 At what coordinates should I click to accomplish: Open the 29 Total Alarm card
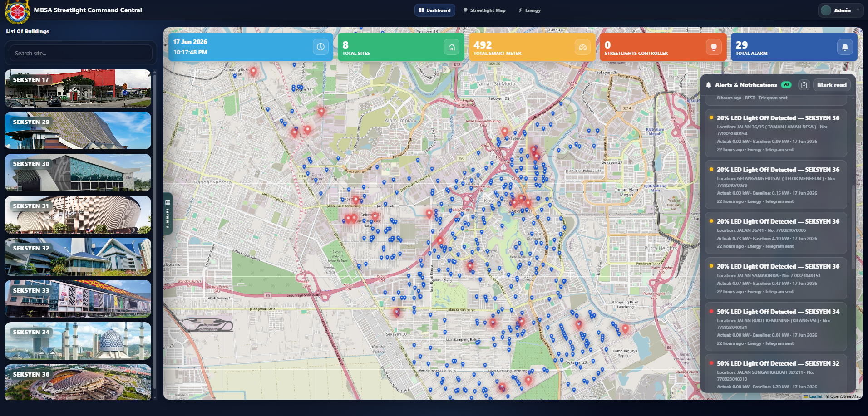pos(794,47)
